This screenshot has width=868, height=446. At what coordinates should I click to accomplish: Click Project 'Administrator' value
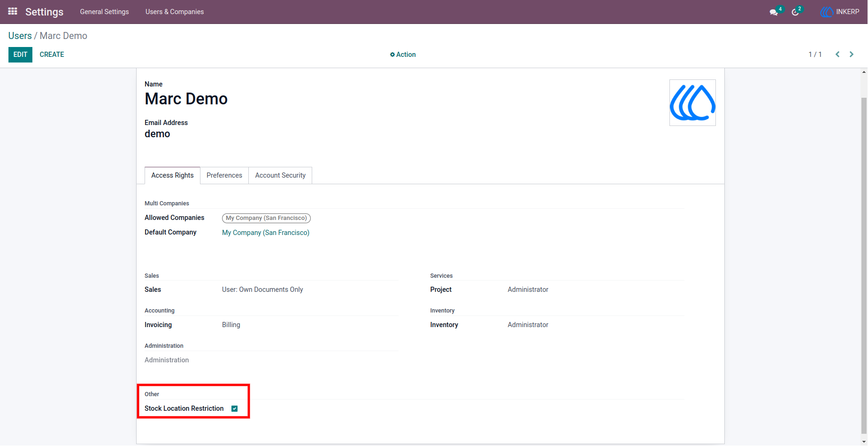click(x=528, y=290)
